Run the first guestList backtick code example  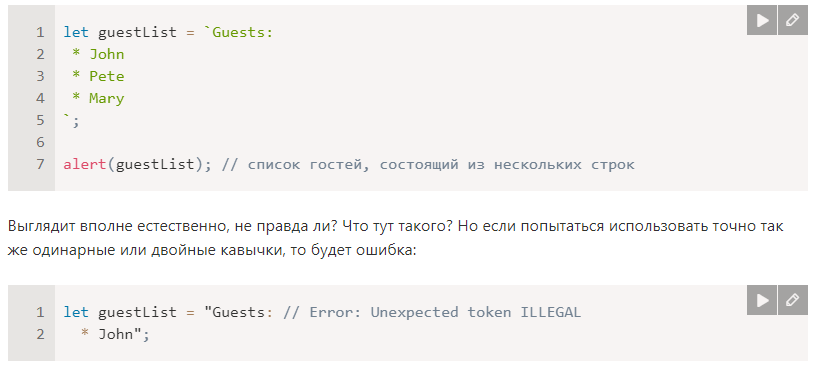[762, 20]
